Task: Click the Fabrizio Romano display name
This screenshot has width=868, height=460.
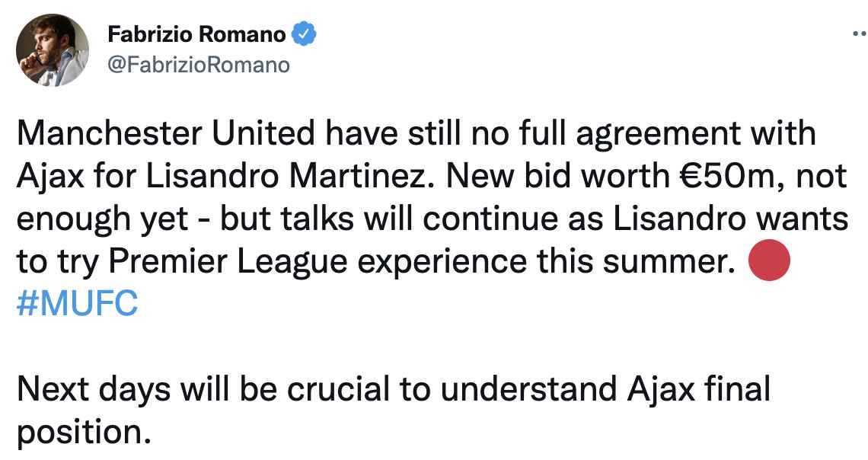Action: click(197, 34)
